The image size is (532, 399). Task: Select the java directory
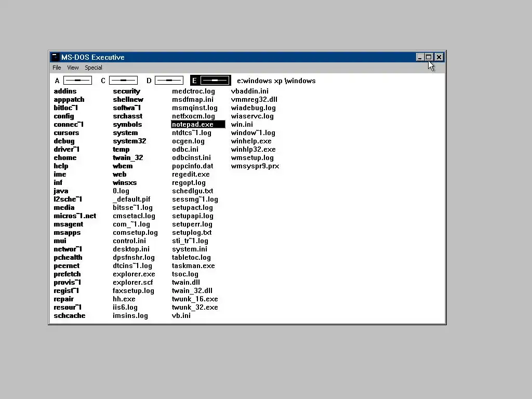[x=61, y=191]
